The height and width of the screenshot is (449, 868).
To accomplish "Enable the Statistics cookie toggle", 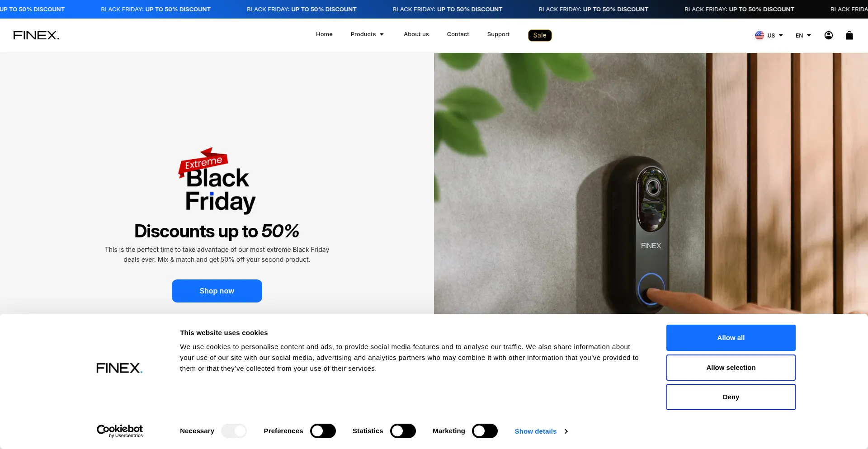I will tap(403, 431).
